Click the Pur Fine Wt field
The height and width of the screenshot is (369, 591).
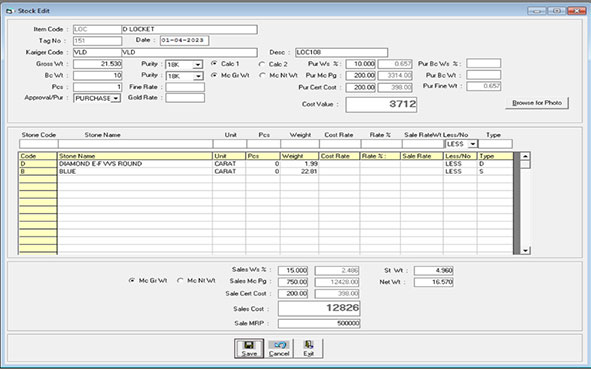[x=484, y=86]
